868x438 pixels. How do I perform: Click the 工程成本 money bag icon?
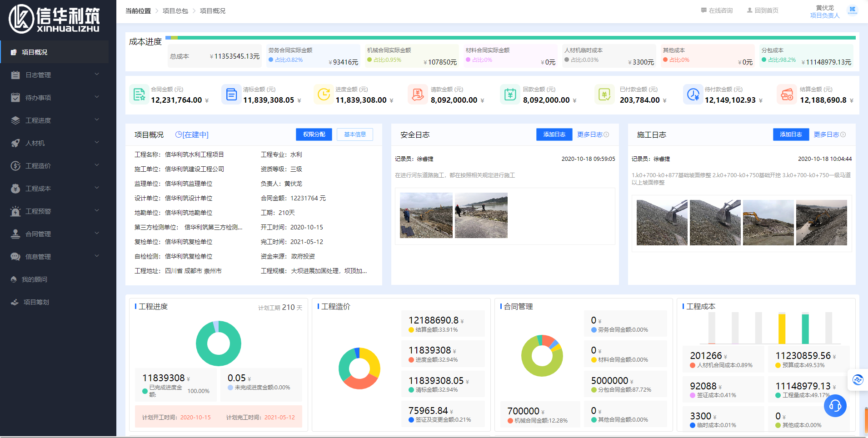coord(15,189)
